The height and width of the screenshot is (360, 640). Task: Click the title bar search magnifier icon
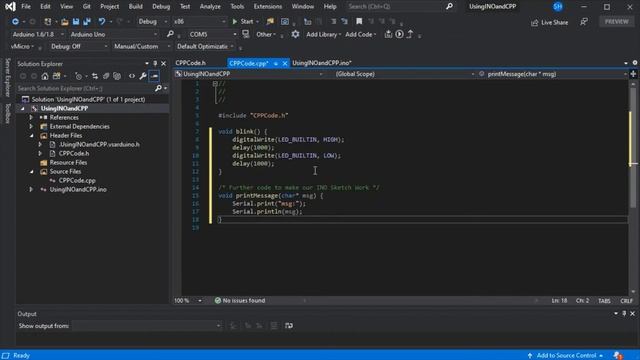click(449, 7)
